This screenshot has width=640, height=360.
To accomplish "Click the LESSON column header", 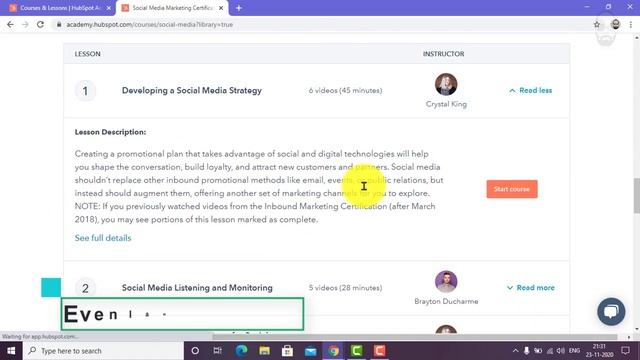I will [87, 54].
